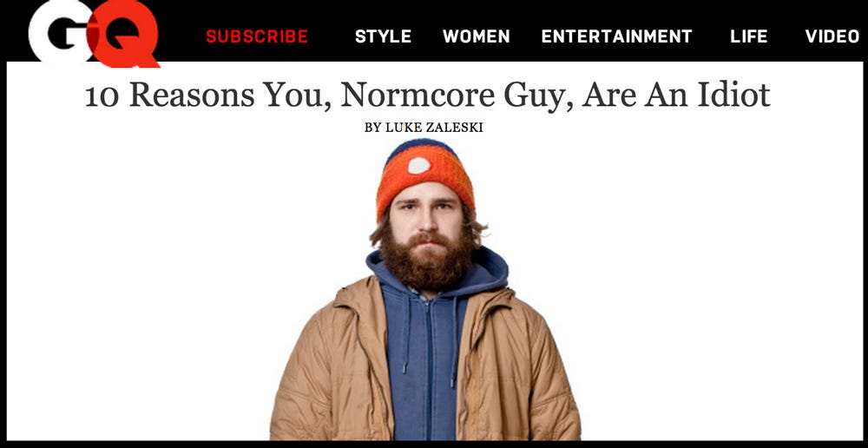868x448 pixels.
Task: Click the word Reasons in the headline
Action: (x=192, y=95)
